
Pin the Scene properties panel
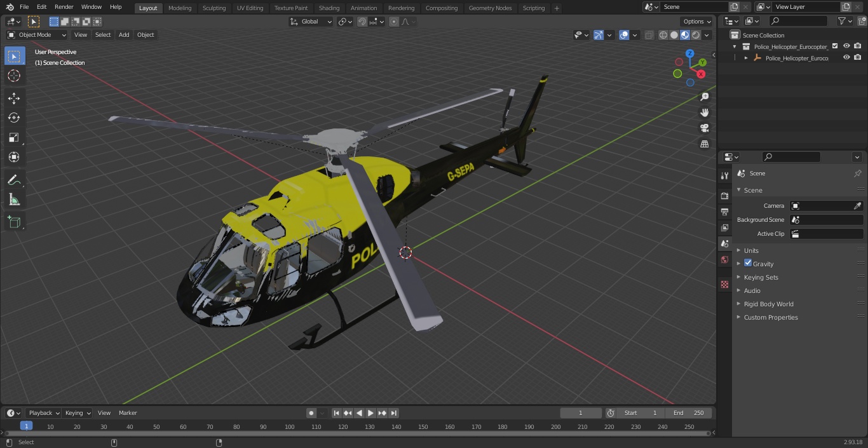point(857,173)
